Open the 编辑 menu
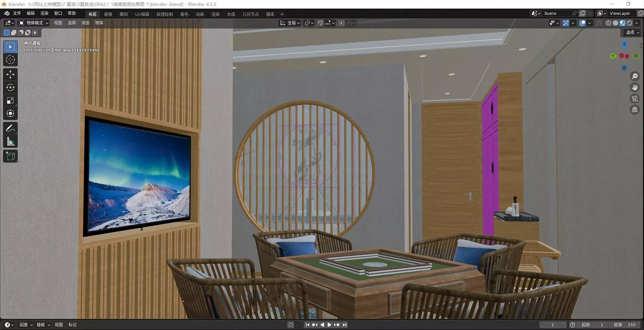This screenshot has width=644, height=330. [31, 13]
